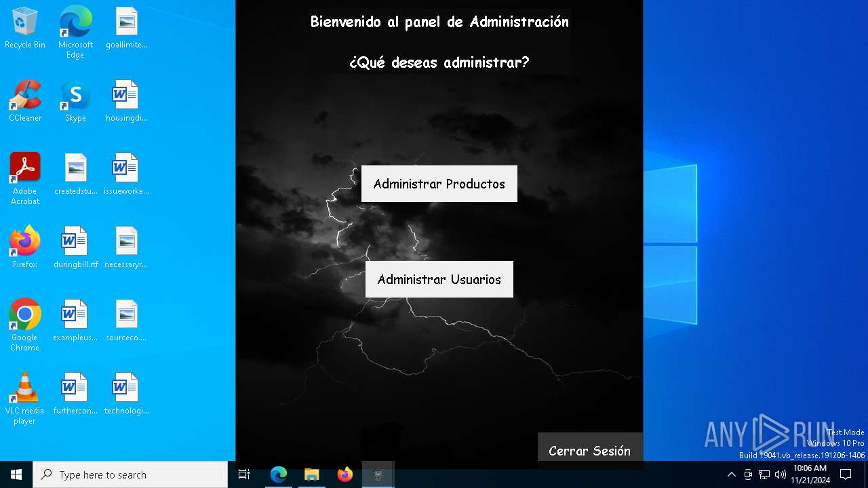
Task: Open Edge from the taskbar
Action: (279, 474)
